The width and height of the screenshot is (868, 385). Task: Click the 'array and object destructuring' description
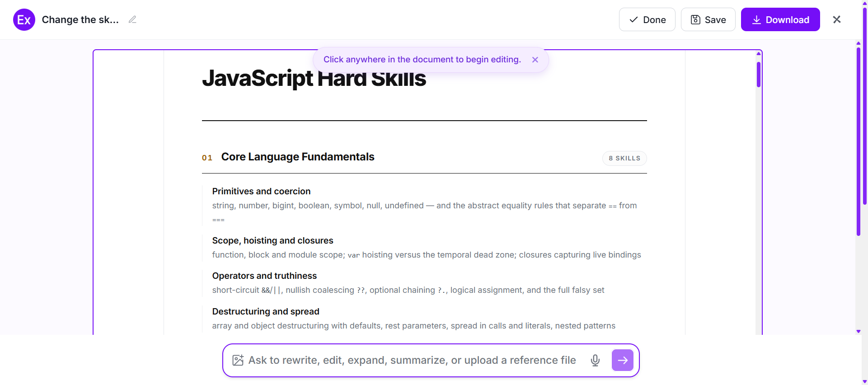pyautogui.click(x=414, y=326)
